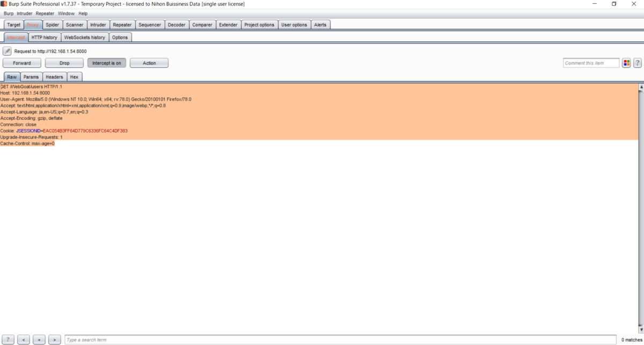Click the search term input field

pos(340,340)
